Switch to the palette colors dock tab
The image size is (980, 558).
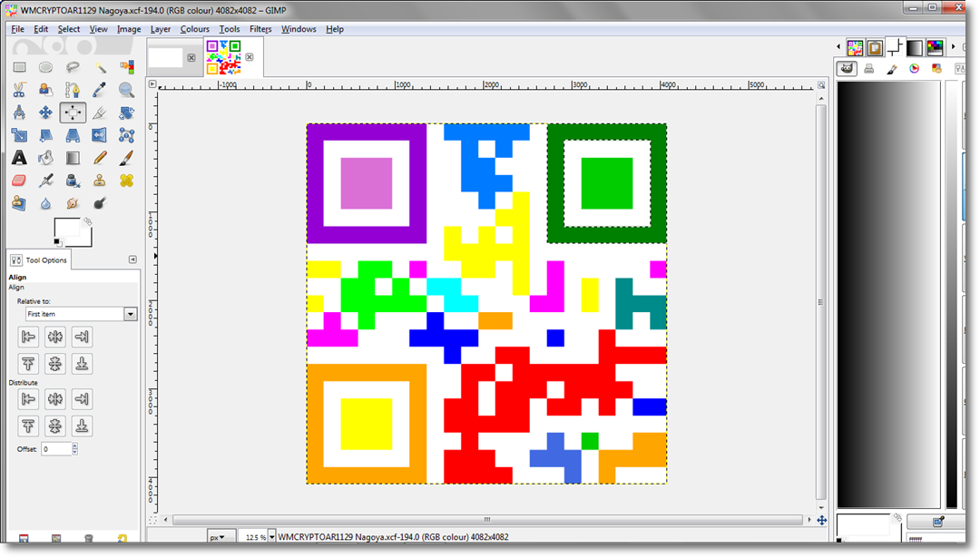(x=935, y=47)
